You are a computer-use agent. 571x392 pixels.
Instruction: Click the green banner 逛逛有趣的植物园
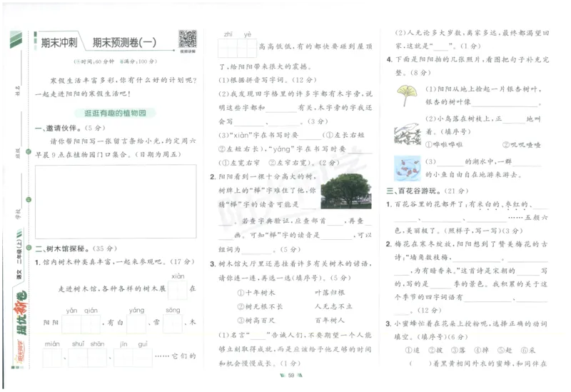[x=115, y=113]
